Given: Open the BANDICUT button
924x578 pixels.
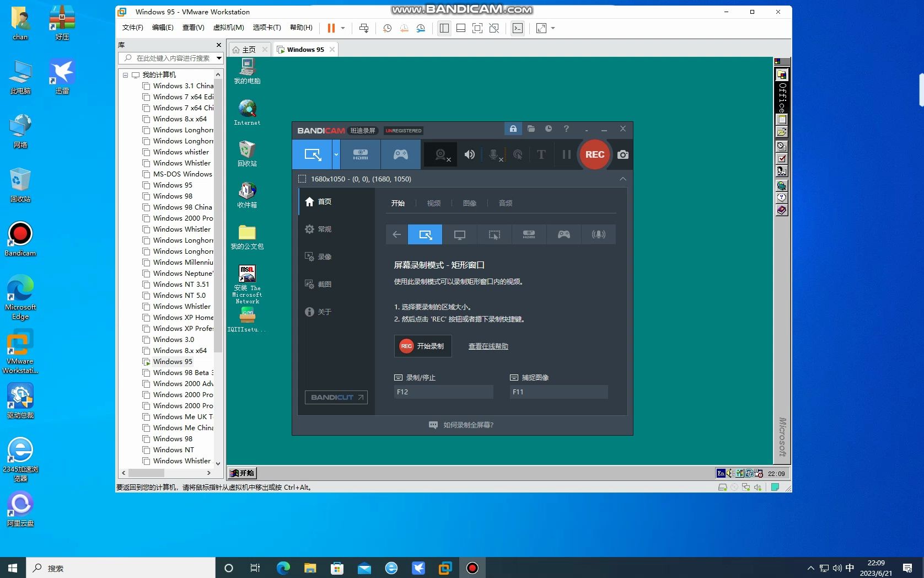Looking at the screenshot, I should [336, 397].
